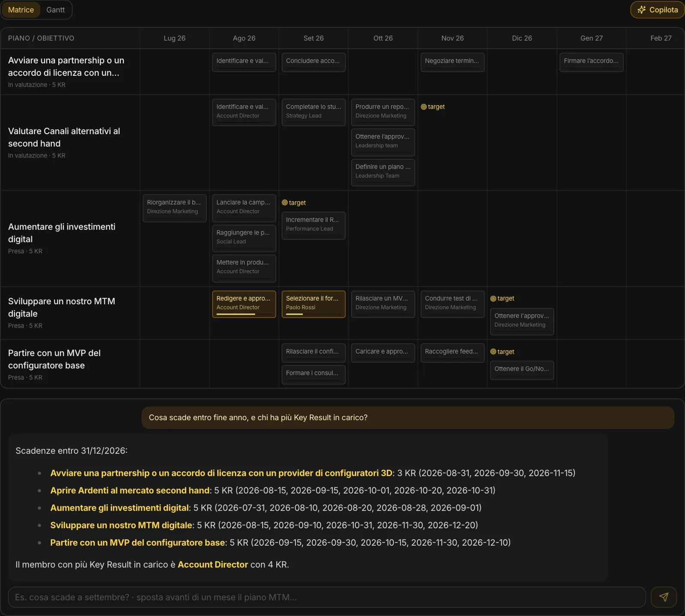Click 'Sviluppare un nostro MTM digitale' answer link
685x616 pixels.
(121, 525)
